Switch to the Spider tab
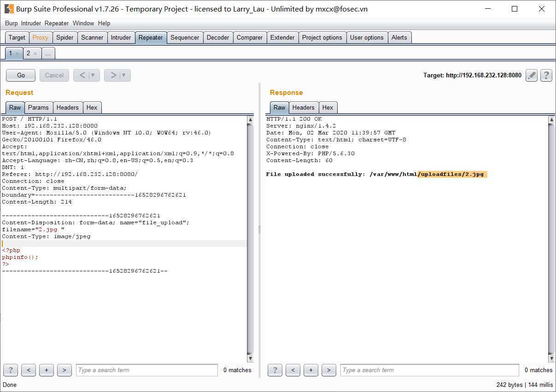 point(65,37)
